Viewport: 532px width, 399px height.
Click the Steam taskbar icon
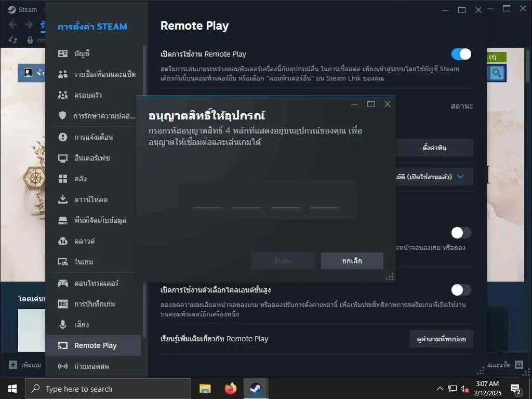[x=256, y=389]
